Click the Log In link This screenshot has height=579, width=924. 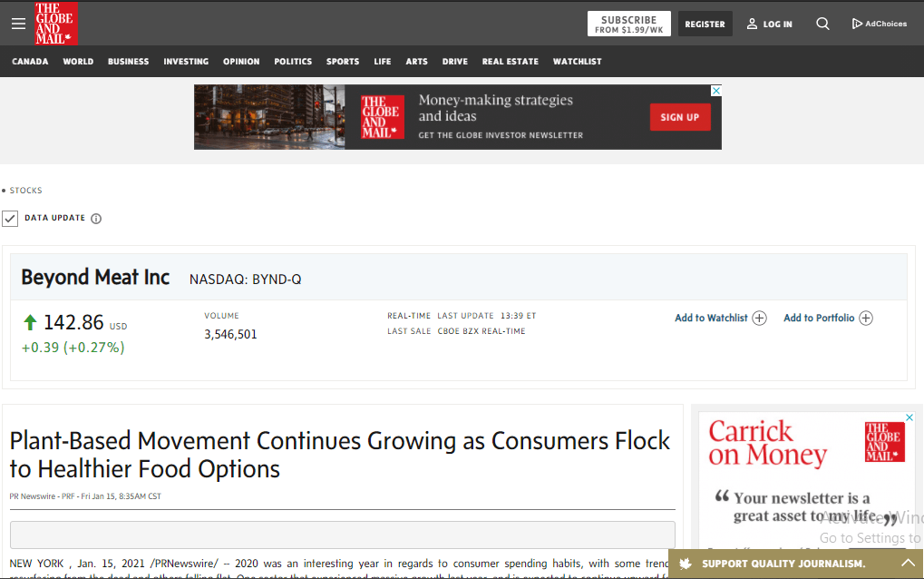tap(778, 25)
